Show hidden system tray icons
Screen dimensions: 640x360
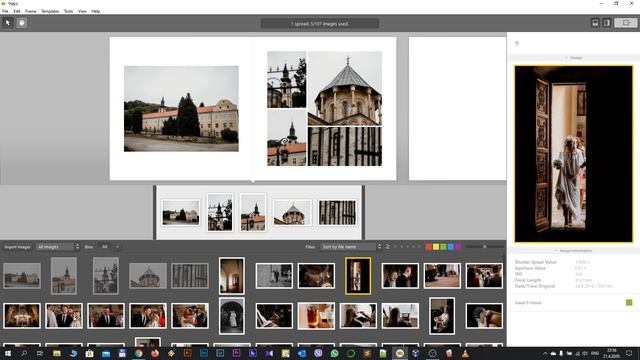point(545,353)
